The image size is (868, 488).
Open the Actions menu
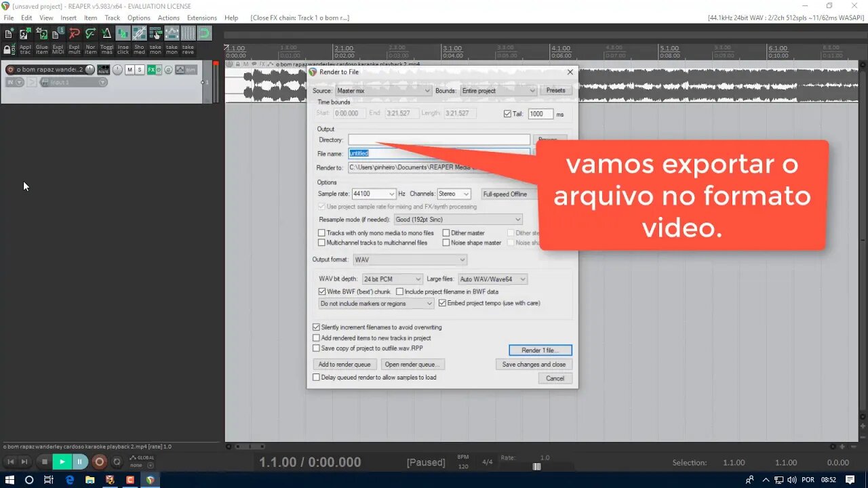(169, 18)
